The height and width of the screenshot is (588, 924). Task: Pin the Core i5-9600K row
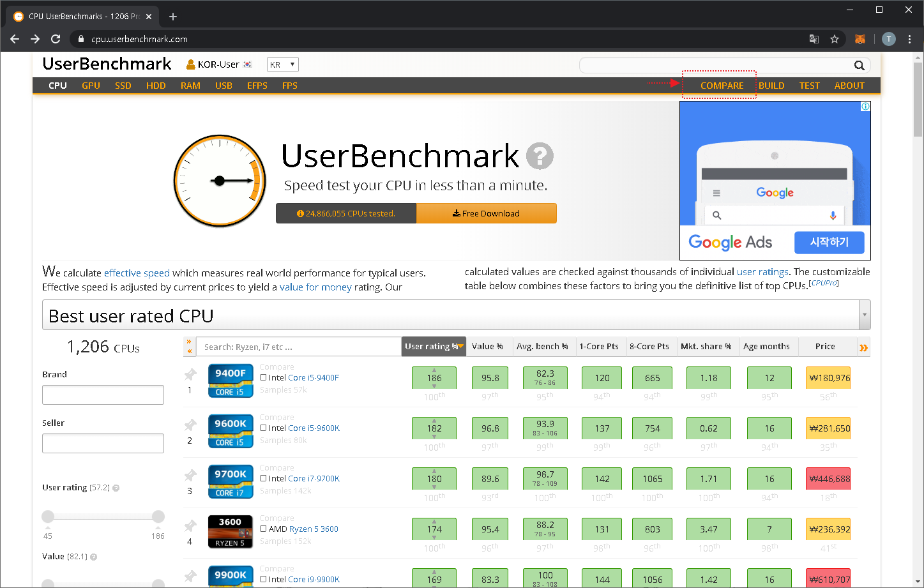[x=190, y=425]
